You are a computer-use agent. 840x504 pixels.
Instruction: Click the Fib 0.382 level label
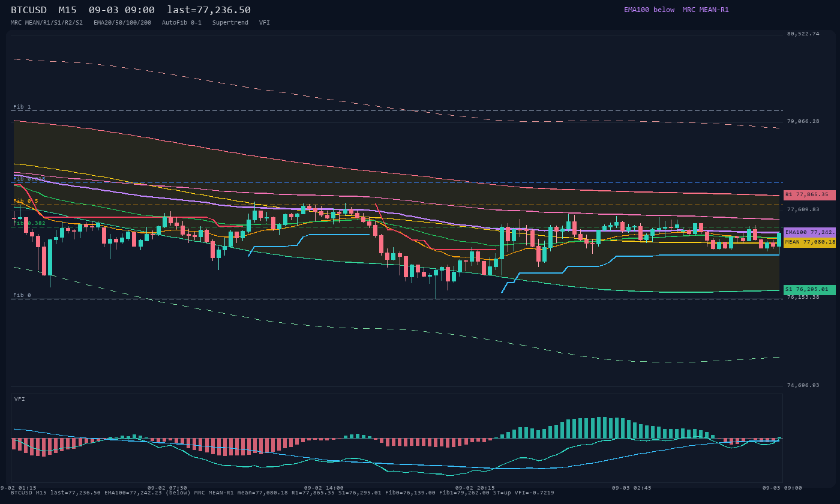[29, 223]
